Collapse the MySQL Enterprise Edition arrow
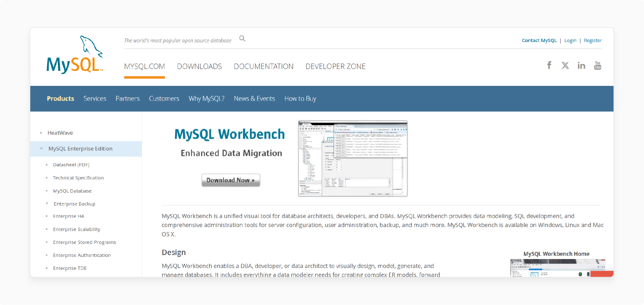The width and height of the screenshot is (644, 305). (x=41, y=148)
